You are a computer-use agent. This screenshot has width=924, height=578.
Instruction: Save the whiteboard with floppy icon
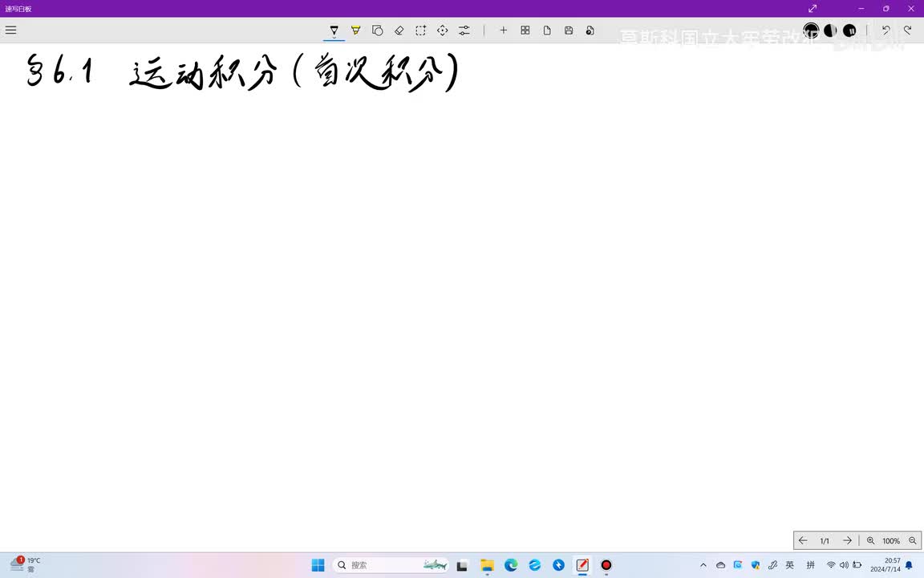point(569,30)
